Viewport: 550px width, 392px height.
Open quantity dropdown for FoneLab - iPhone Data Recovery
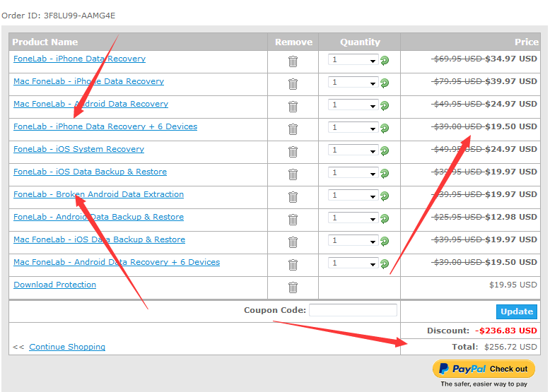353,59
